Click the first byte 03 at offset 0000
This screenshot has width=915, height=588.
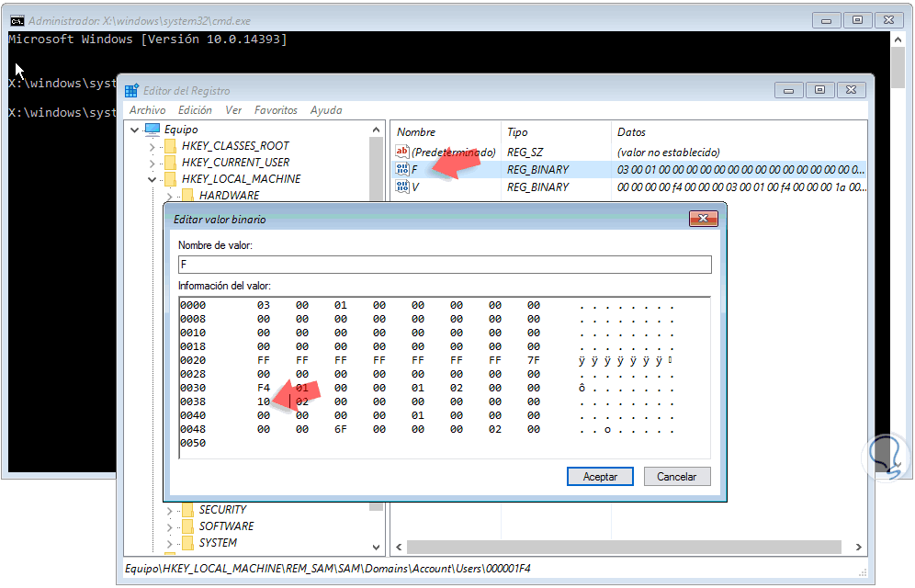[x=263, y=305]
